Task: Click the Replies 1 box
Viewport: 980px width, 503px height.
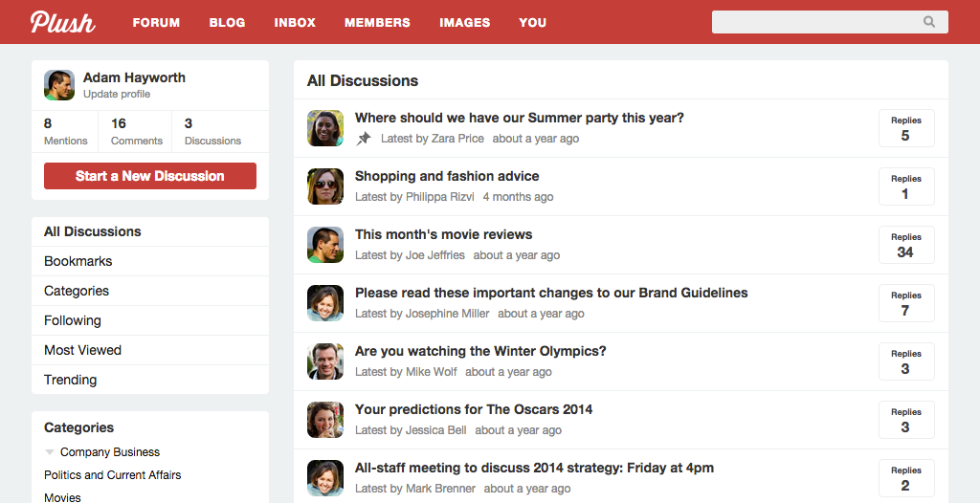Action: coord(906,186)
